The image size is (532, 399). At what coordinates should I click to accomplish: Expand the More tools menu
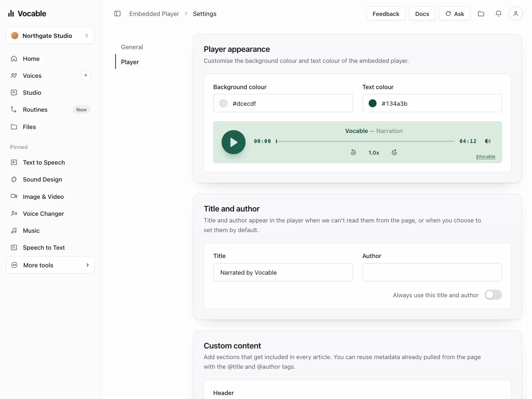click(x=50, y=265)
